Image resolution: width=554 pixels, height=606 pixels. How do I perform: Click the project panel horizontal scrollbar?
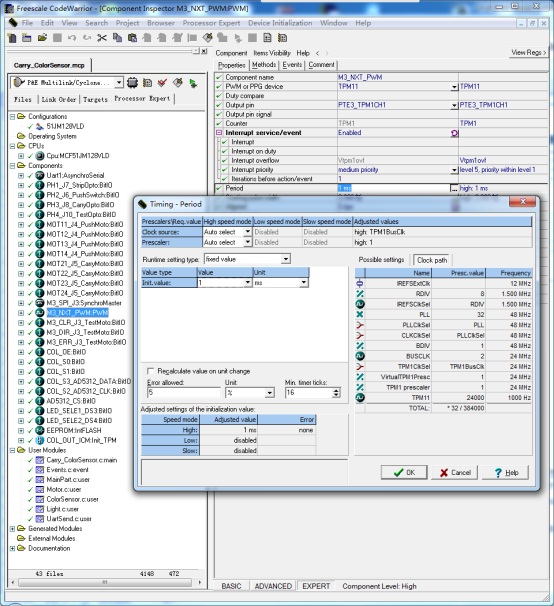pyautogui.click(x=105, y=582)
